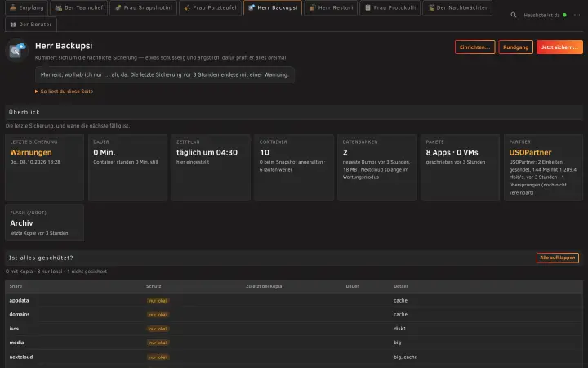Click the 'big, cache' detail for nextcloud
The width and height of the screenshot is (588, 368).
point(405,357)
